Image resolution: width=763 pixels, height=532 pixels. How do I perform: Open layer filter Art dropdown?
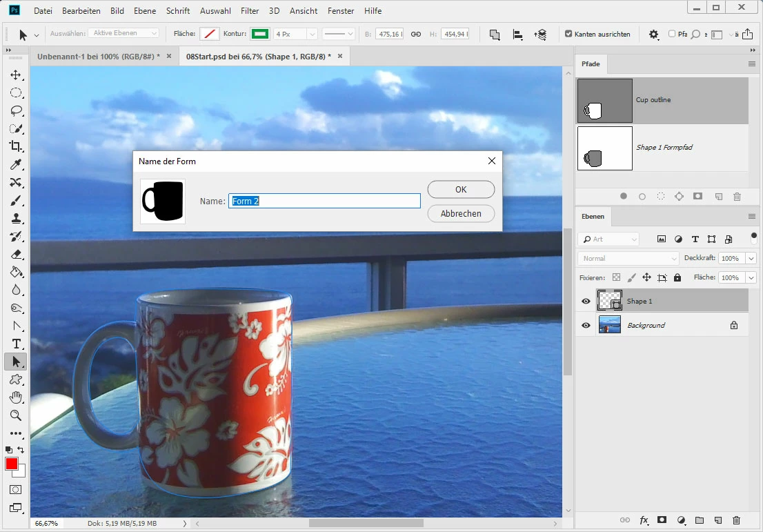[608, 239]
